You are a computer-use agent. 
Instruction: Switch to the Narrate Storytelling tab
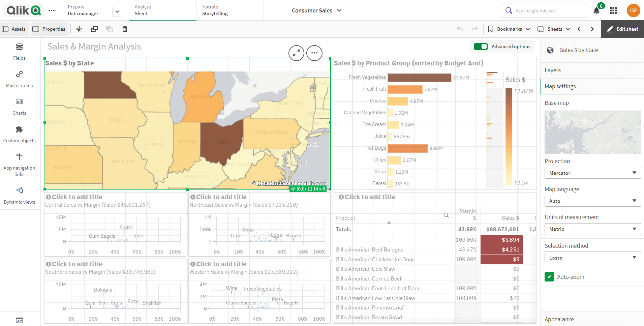[215, 10]
